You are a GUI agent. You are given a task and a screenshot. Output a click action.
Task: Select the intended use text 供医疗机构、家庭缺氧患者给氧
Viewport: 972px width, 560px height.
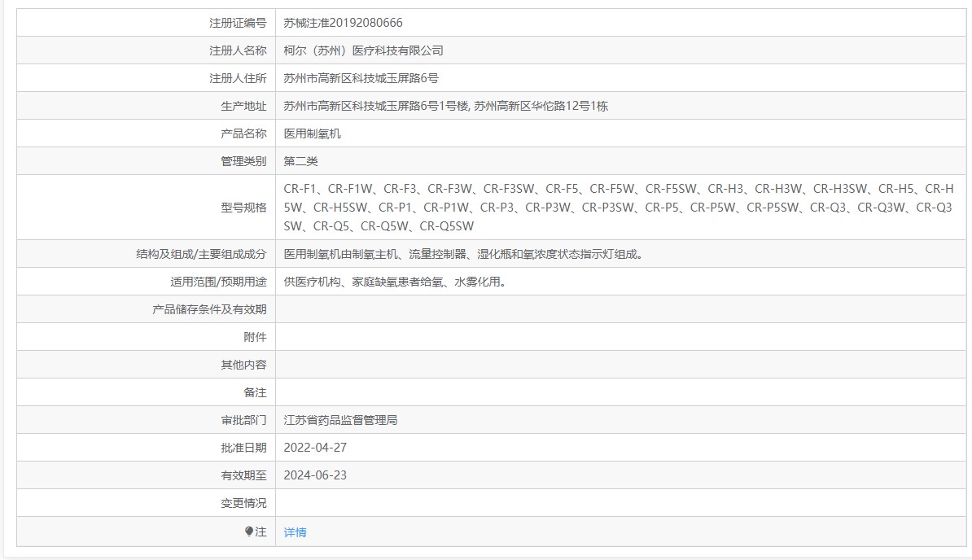396,282
